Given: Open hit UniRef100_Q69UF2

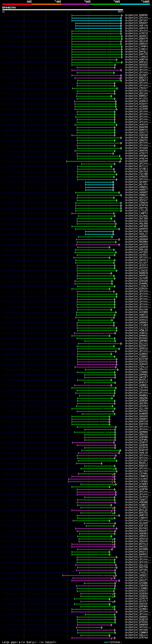Looking at the screenshot, I should click(137, 36).
